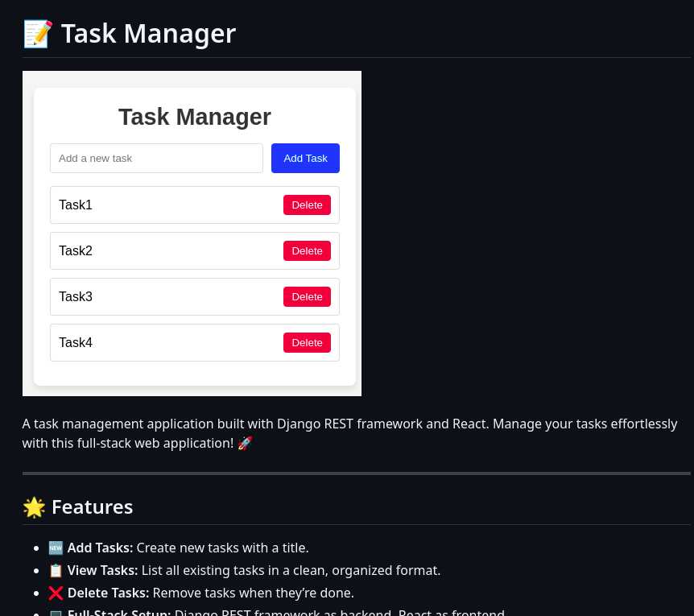Screen dimensions: 694x616
Task: Click the clipboard emoji before View Tasks
Action: click(x=56, y=570)
